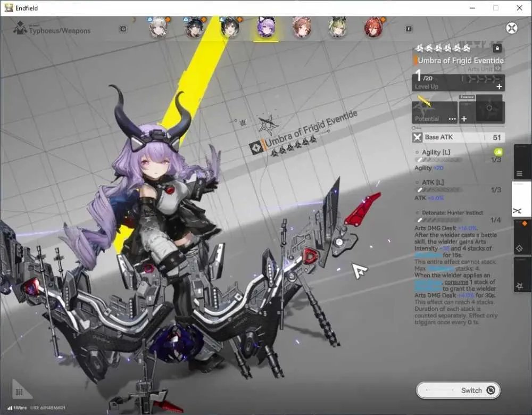Screen dimensions: 532x415
Task: Select the green-haired operator portrait
Action: pos(337,28)
